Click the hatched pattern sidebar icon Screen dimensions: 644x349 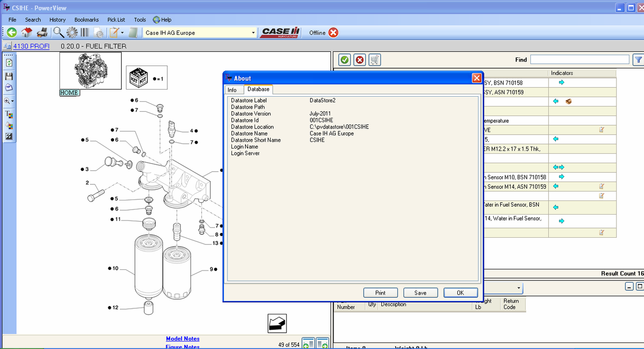coord(9,136)
